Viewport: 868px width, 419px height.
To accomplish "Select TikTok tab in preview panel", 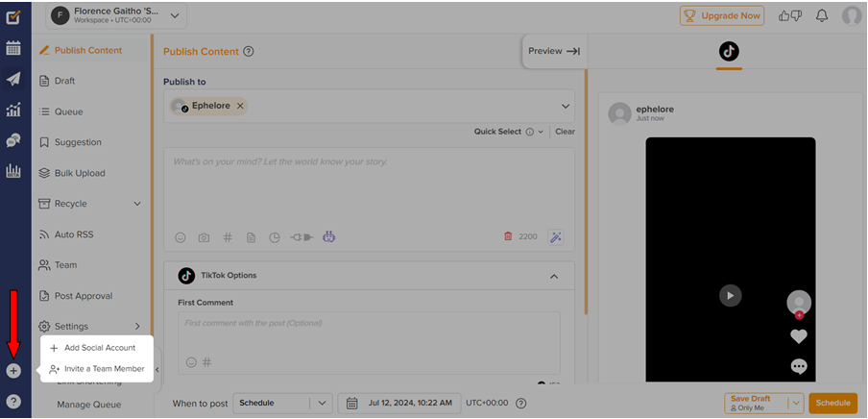I will coord(729,52).
